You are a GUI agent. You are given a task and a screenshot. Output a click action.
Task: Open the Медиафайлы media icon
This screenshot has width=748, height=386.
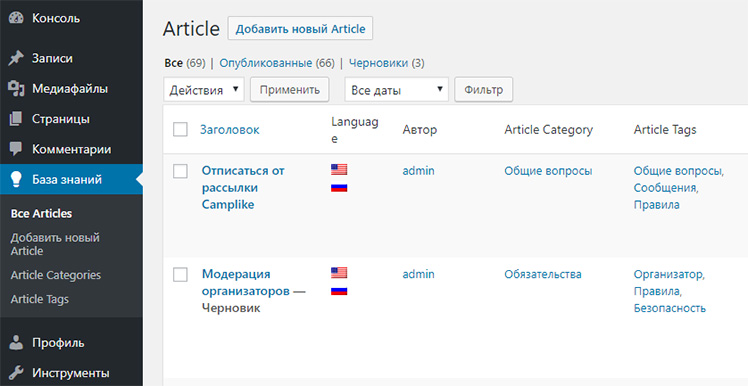[x=16, y=89]
